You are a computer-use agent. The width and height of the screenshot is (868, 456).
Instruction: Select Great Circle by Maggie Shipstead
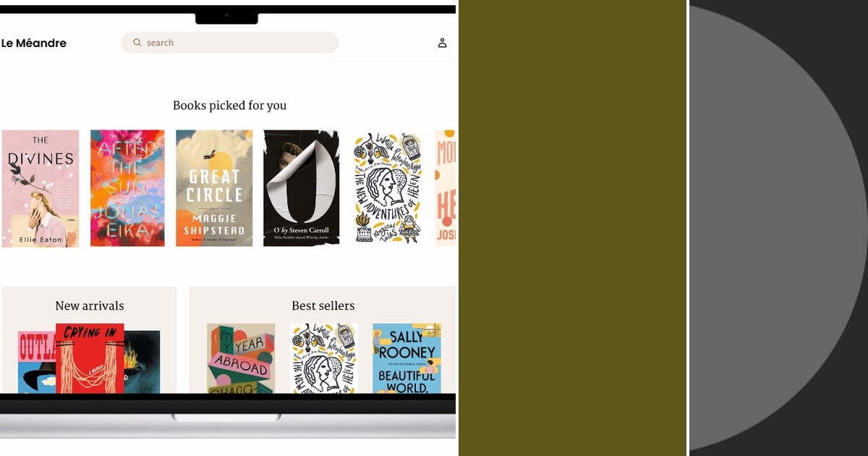(x=214, y=188)
